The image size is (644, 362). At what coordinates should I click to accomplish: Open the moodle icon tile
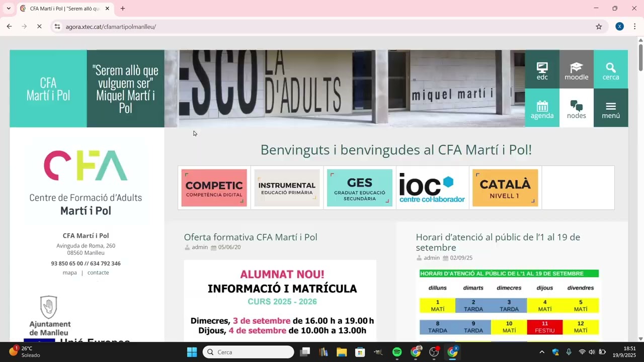pos(576,69)
